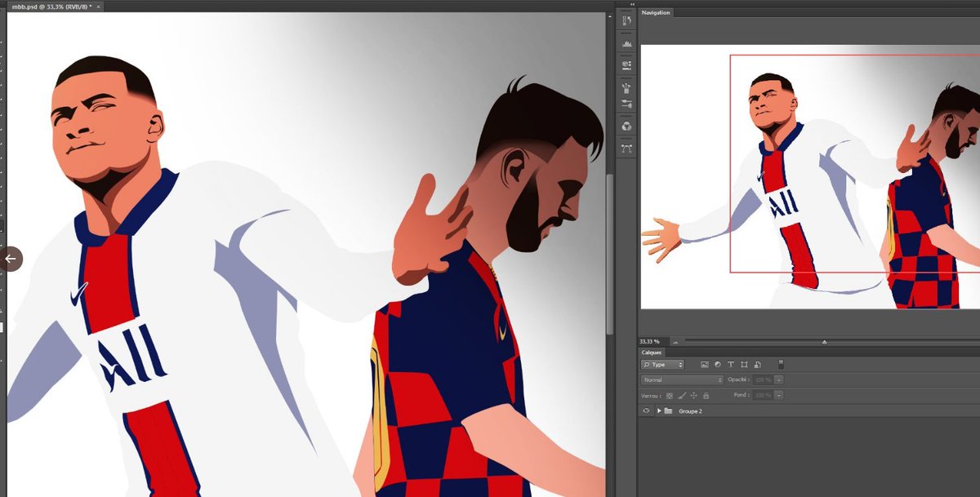980x497 pixels.
Task: Click the Opacité label
Action: 738,379
